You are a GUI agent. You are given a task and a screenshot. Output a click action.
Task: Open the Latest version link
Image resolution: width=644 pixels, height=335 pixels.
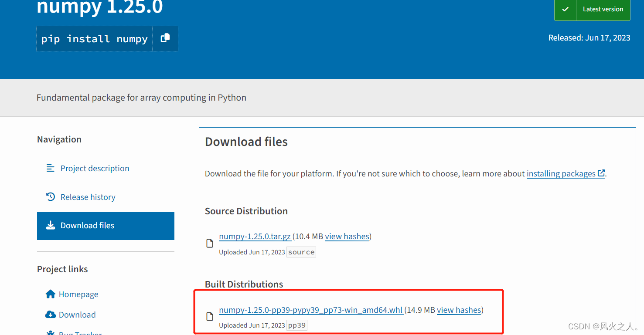click(603, 9)
